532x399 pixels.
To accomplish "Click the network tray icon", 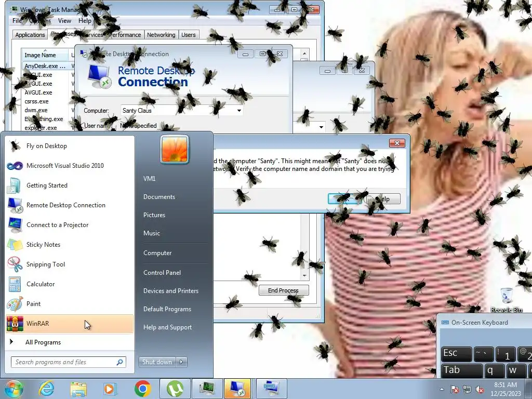I will coord(467,390).
